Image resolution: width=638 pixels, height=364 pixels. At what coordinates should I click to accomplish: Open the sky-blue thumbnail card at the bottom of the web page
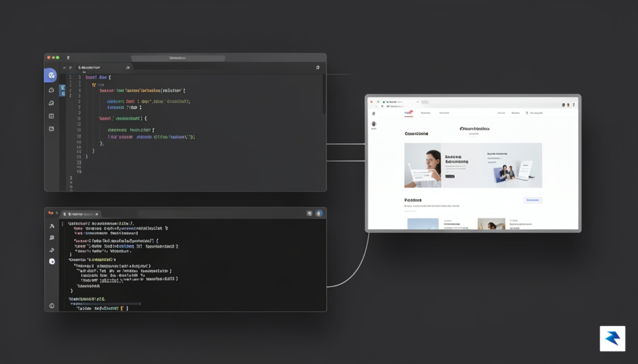423,224
